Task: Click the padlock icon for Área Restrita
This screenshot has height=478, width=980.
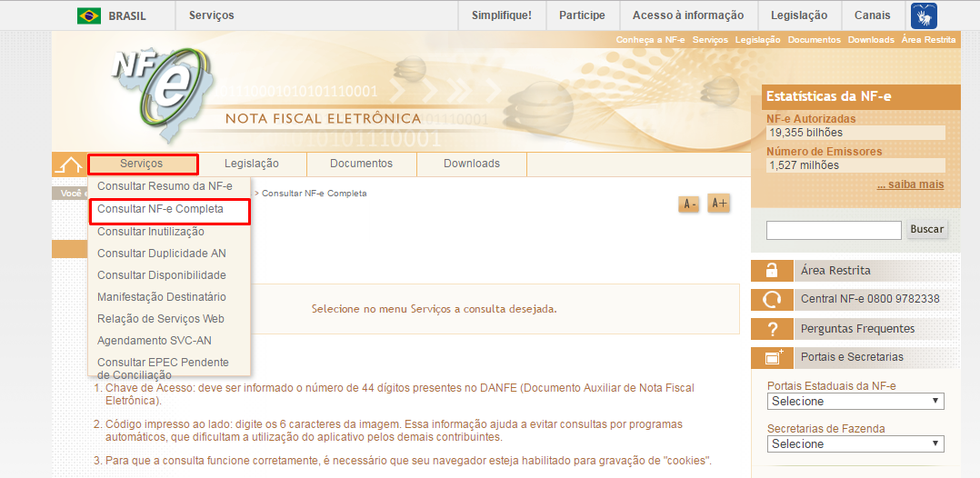Action: point(772,271)
